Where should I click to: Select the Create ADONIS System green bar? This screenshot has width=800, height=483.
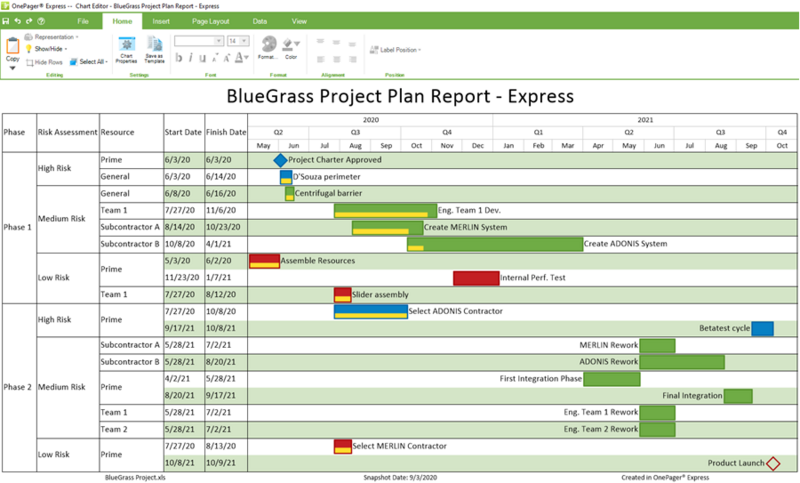495,244
